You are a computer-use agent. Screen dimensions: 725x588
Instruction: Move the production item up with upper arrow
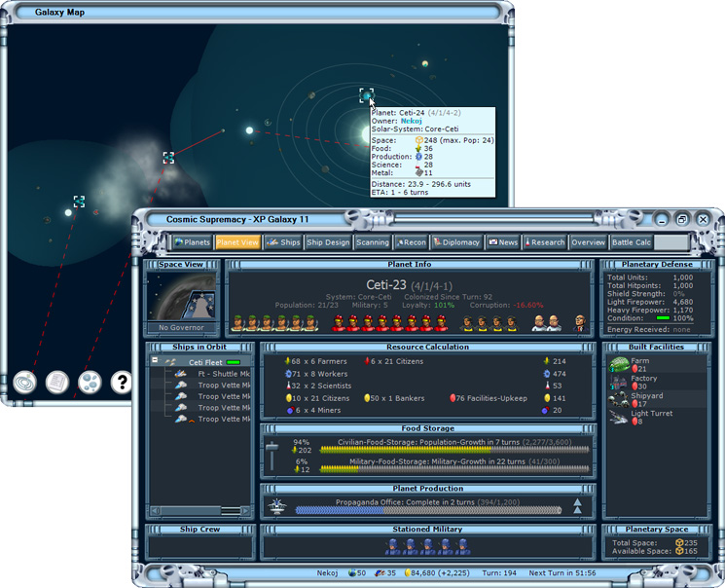tap(577, 502)
